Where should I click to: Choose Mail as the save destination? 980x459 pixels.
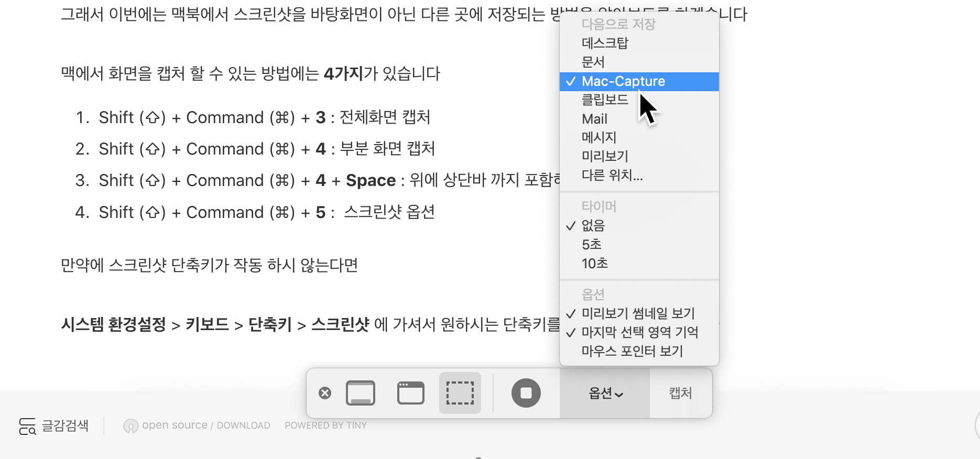tap(639, 119)
